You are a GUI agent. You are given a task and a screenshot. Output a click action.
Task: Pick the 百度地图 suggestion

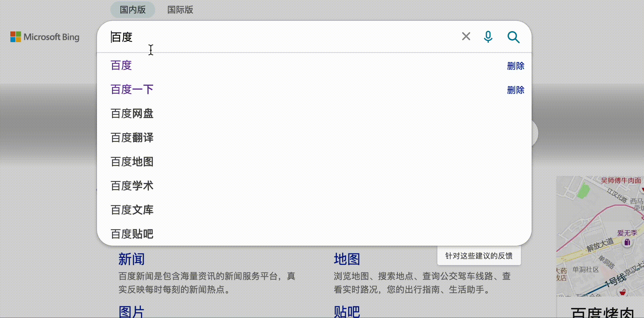point(314,162)
